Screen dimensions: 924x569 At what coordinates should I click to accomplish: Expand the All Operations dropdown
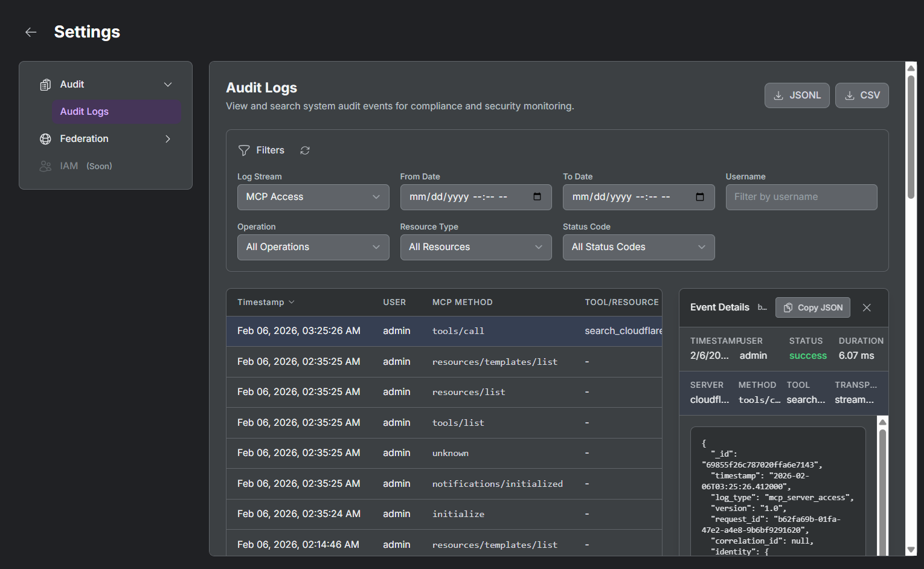pos(313,247)
